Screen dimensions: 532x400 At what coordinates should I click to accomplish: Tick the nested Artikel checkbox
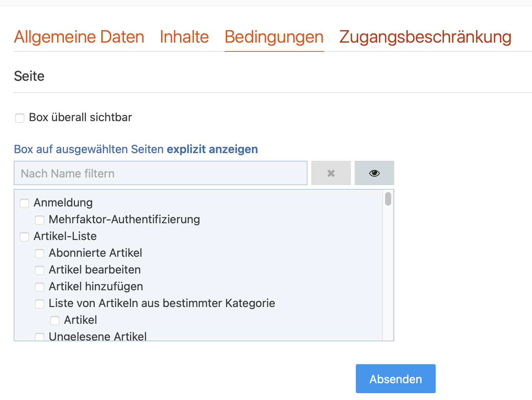[x=55, y=321]
